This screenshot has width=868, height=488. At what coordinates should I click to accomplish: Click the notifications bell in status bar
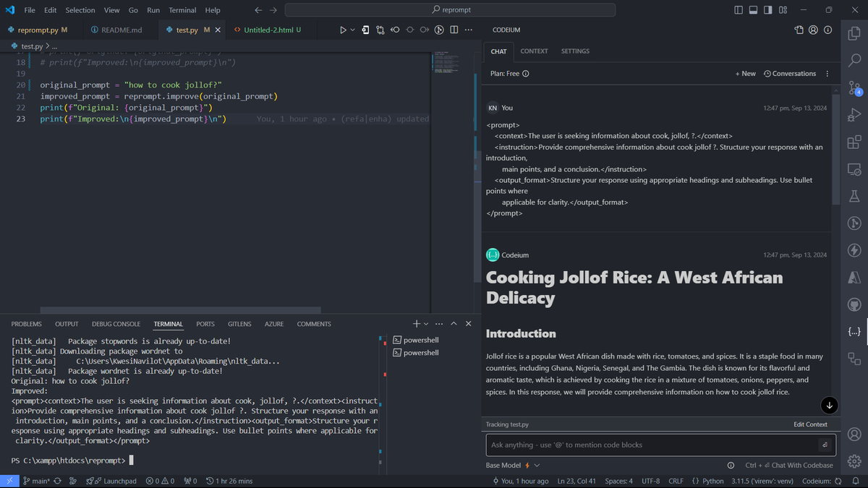[856, 481]
